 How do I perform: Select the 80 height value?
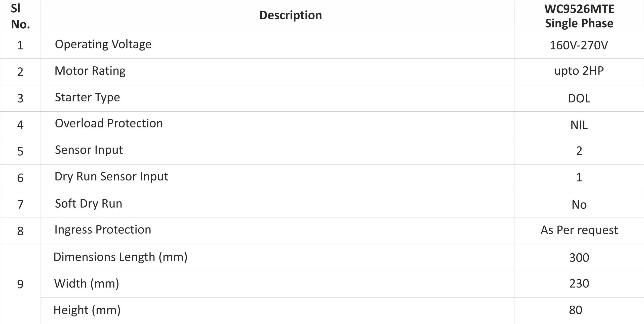(576, 310)
